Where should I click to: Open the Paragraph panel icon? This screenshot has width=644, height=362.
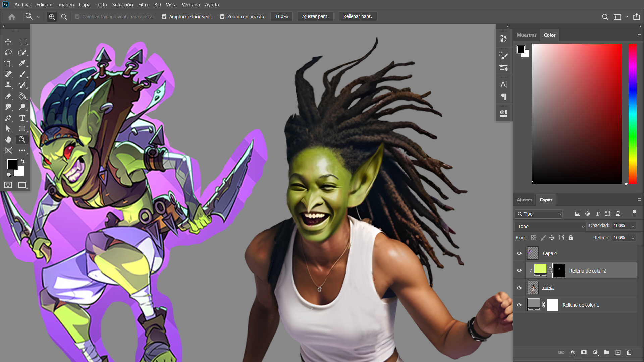[504, 97]
